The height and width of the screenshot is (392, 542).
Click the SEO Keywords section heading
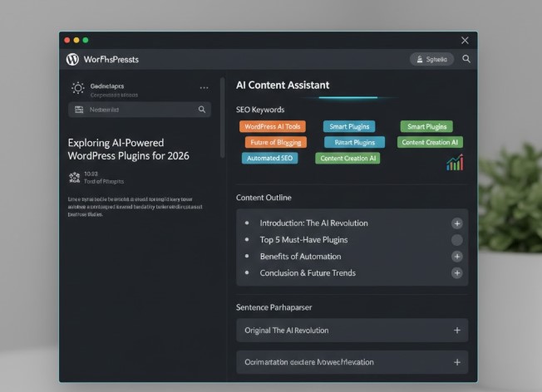(260, 110)
